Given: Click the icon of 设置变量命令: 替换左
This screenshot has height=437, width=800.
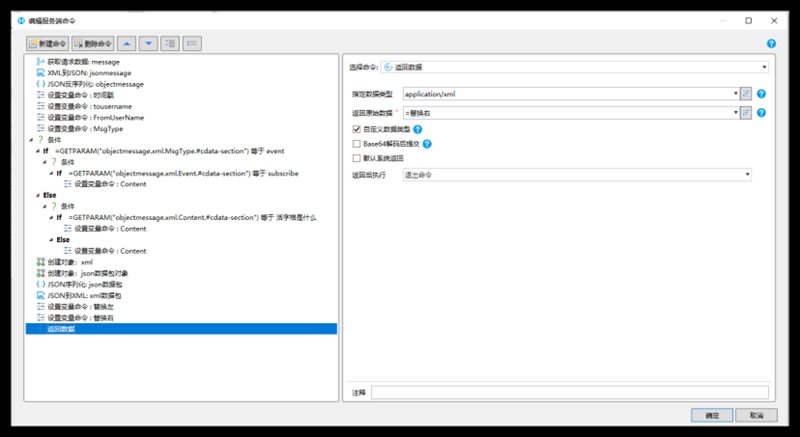Looking at the screenshot, I should tap(41, 306).
